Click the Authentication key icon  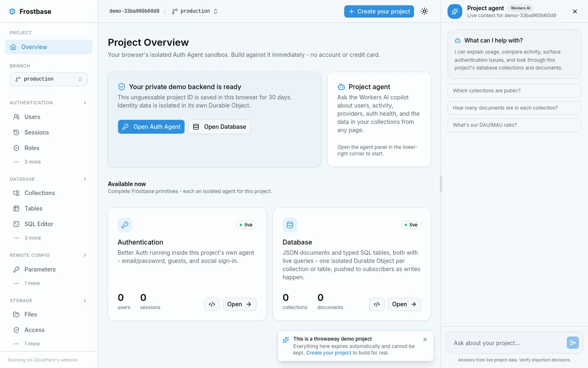coord(125,225)
